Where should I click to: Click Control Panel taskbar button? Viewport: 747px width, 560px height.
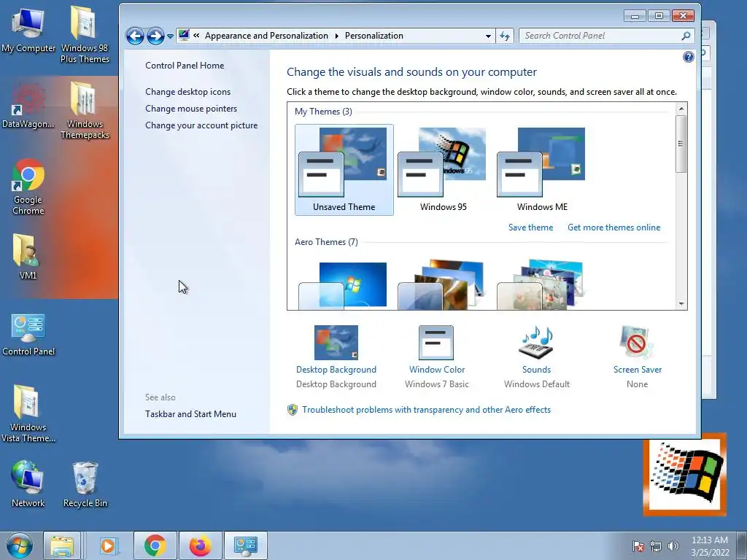(x=245, y=545)
